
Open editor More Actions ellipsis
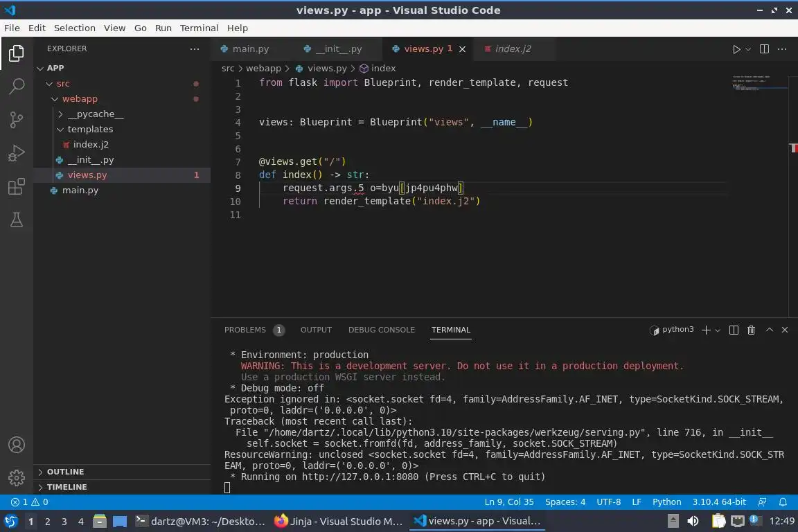(782, 49)
